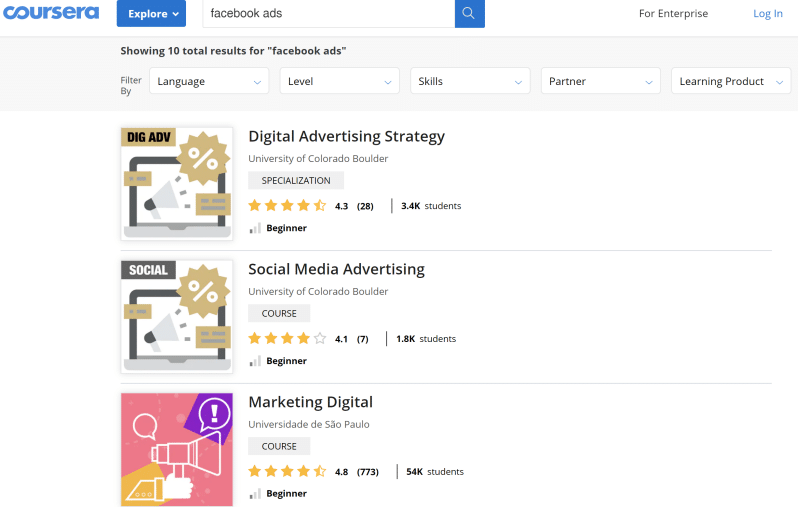
Task: Click the search box containing facebook ads
Action: tap(328, 13)
